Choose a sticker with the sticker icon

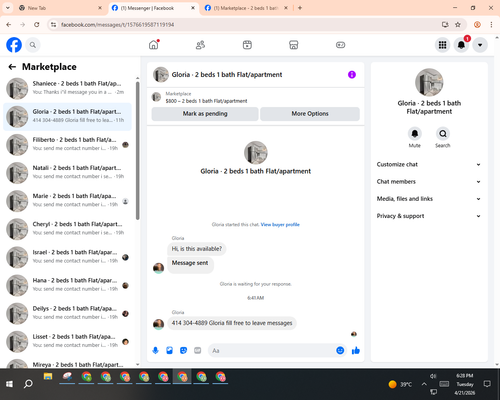click(x=183, y=350)
